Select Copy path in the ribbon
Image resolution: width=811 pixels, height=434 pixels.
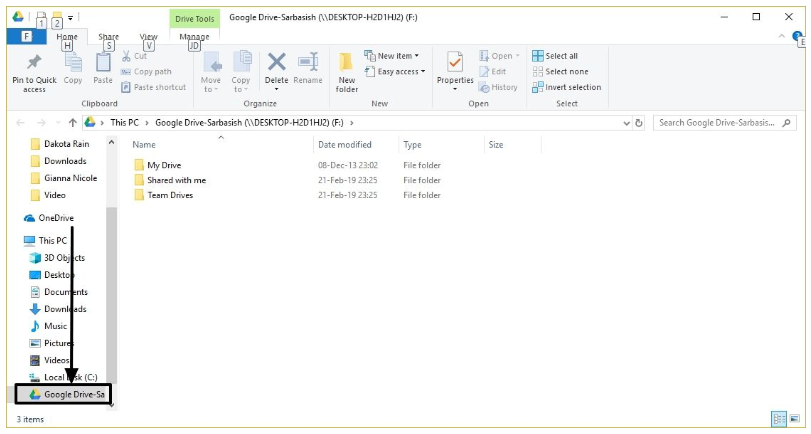pos(146,71)
